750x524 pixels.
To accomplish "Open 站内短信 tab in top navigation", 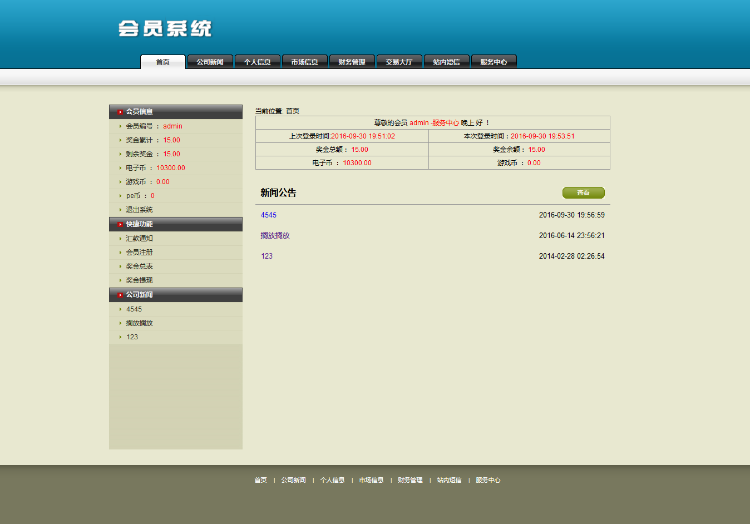I will point(446,62).
